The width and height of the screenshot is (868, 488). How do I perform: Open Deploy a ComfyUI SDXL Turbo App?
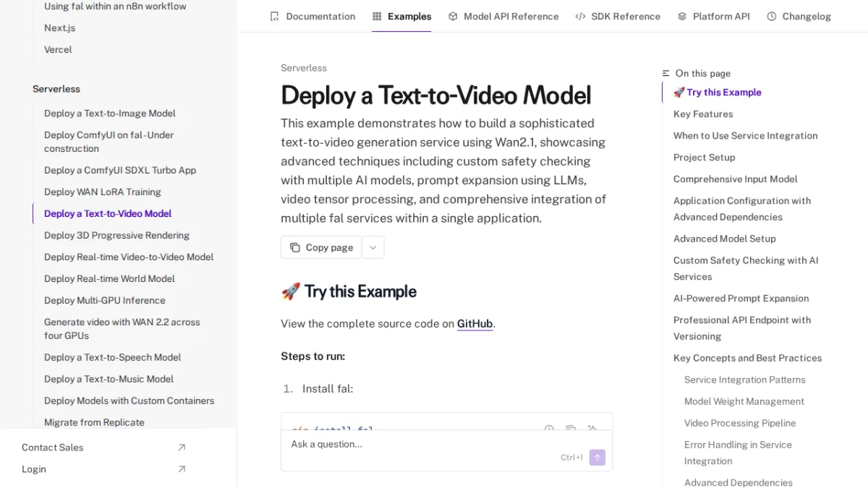[x=120, y=171]
